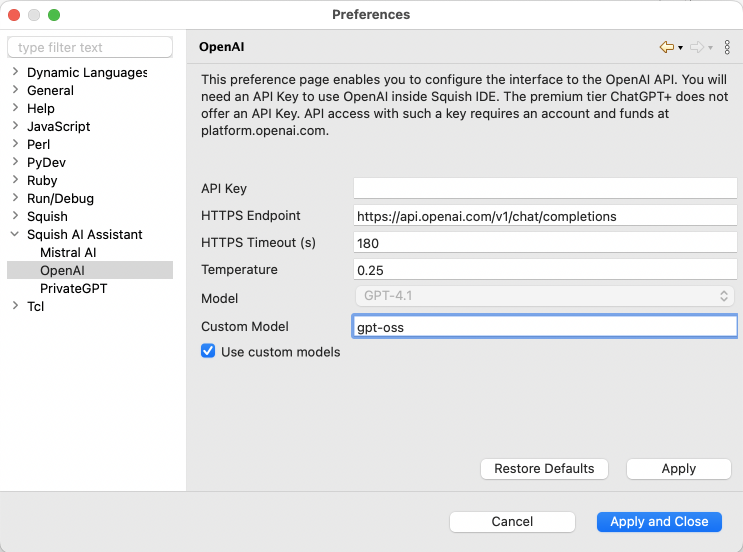Collapse the Squish AI Assistant node
The height and width of the screenshot is (552, 743).
[15, 235]
